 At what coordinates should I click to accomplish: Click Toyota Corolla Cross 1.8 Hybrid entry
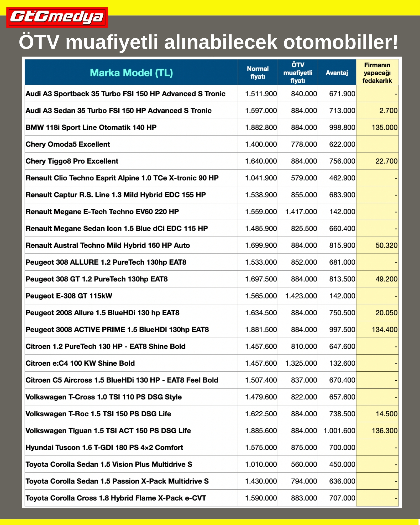click(x=116, y=498)
